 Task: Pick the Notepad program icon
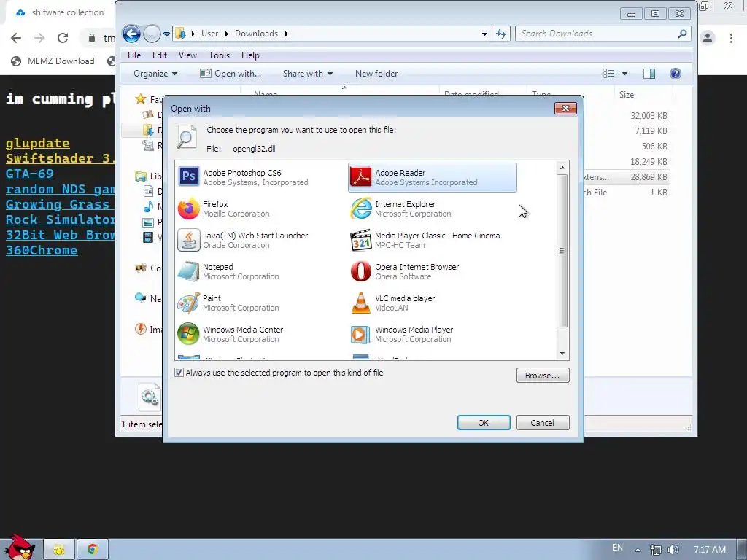[189, 271]
